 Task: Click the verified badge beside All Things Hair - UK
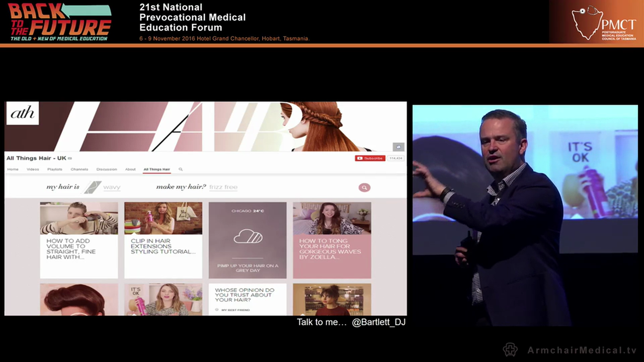tap(70, 158)
